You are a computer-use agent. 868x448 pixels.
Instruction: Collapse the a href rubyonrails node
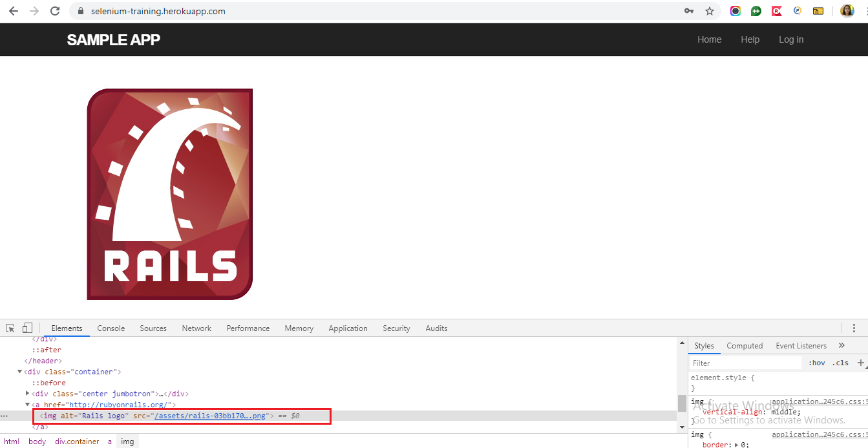pos(28,405)
